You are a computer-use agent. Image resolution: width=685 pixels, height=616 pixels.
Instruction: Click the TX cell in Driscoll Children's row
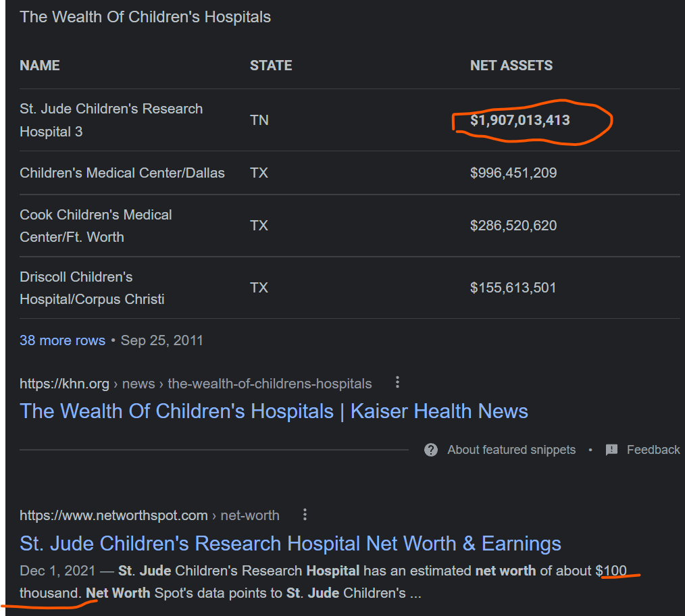pos(259,288)
